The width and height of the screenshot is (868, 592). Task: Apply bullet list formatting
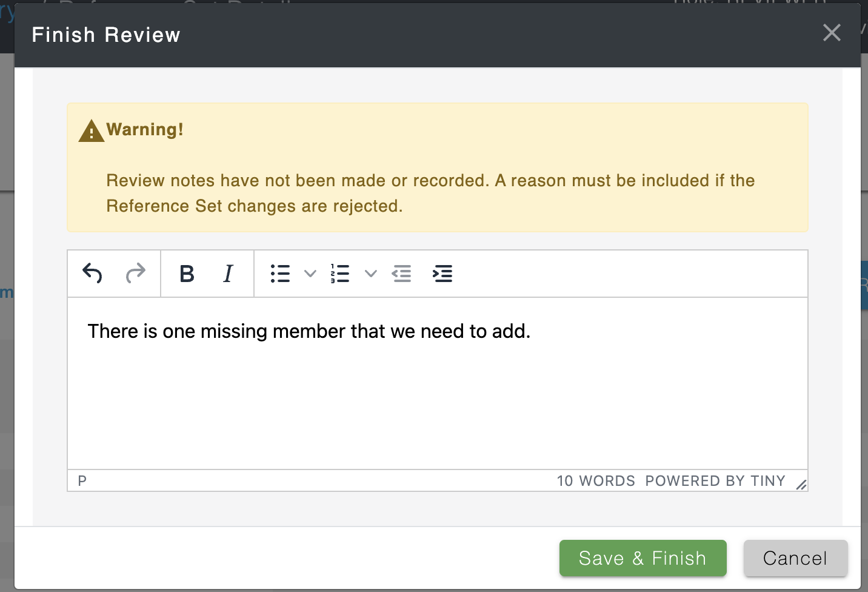click(280, 274)
